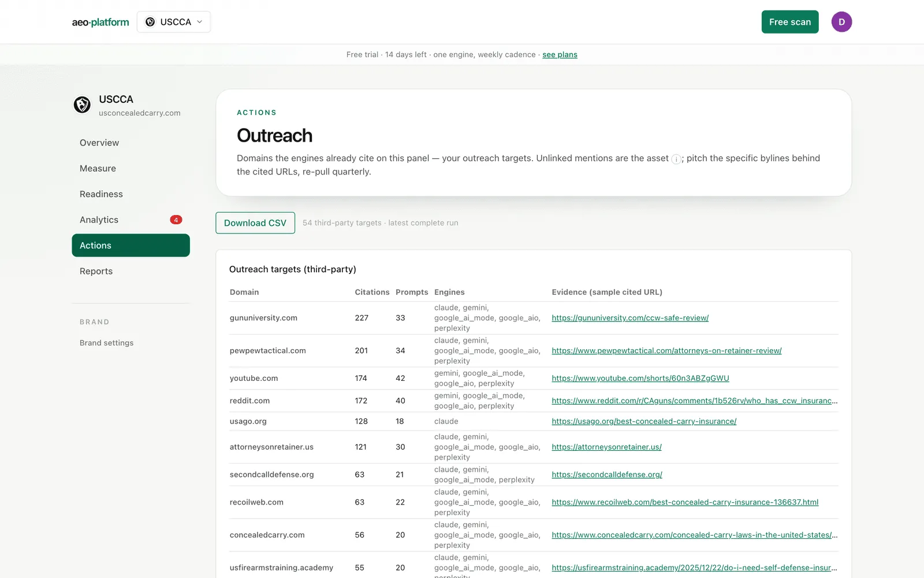The image size is (924, 578).
Task: Click the red 4 badge next to Analytics
Action: (176, 220)
